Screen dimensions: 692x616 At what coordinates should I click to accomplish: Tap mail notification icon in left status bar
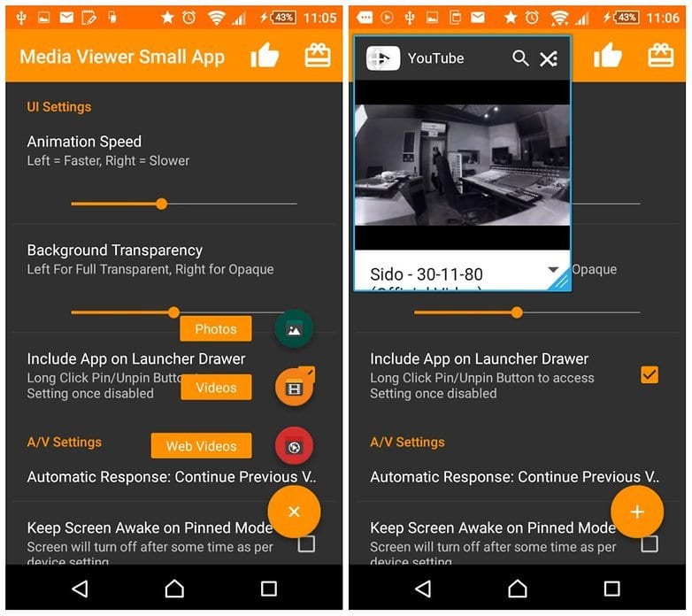click(x=66, y=17)
